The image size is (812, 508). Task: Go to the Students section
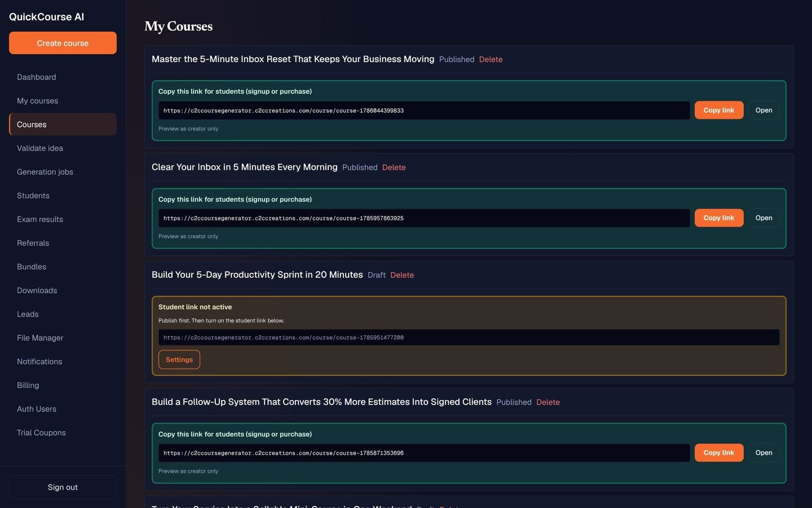tap(63, 195)
